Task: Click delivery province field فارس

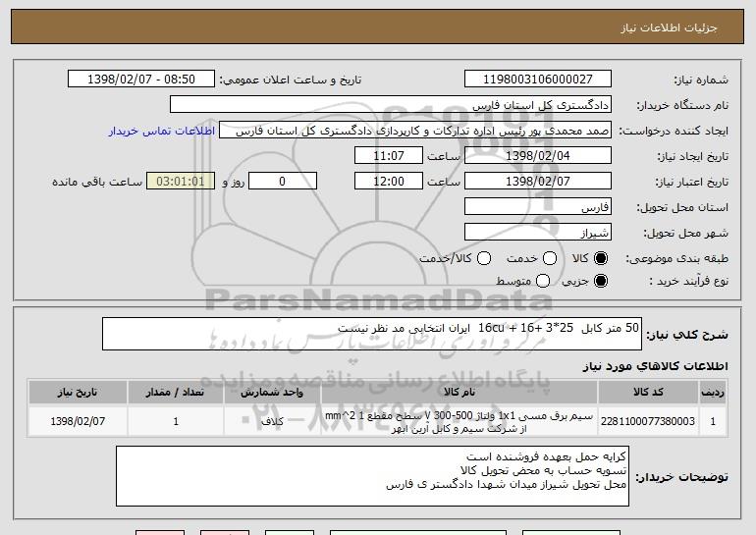Action: point(538,207)
